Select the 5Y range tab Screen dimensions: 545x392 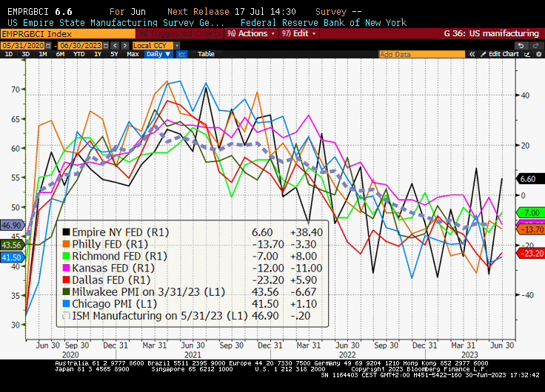pyautogui.click(x=114, y=54)
